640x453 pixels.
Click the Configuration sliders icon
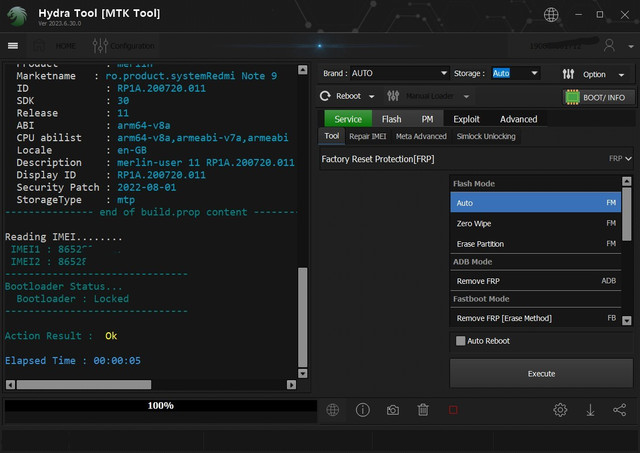(100, 46)
